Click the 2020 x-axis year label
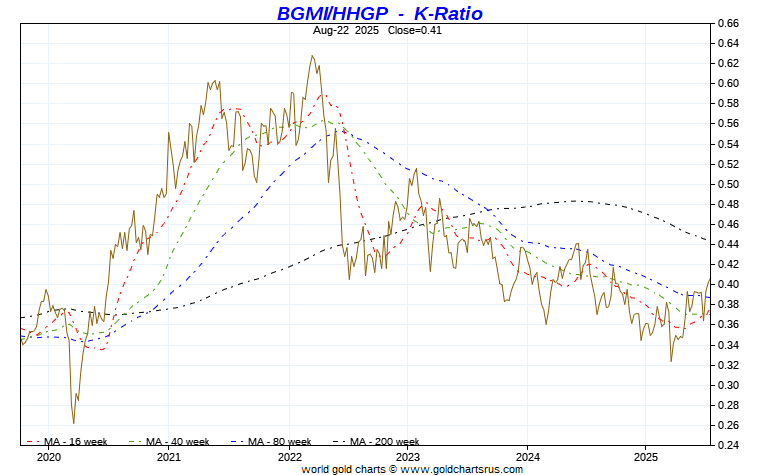 [49, 457]
